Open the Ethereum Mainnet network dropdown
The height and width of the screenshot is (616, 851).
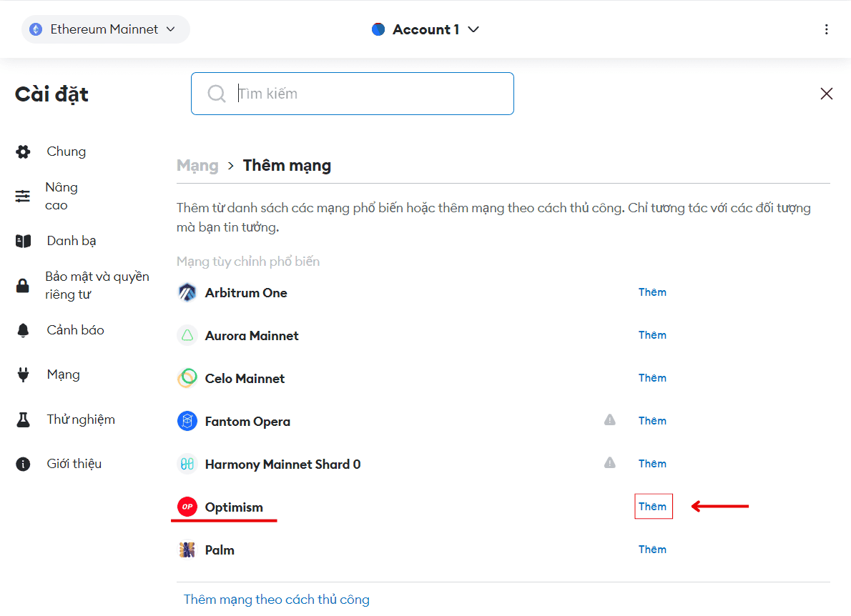pos(105,29)
